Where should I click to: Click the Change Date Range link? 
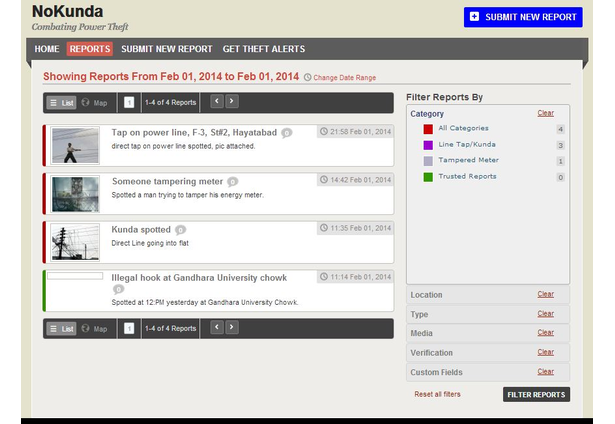click(x=344, y=78)
